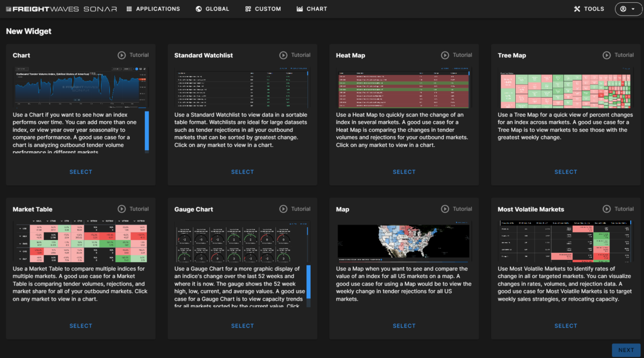Play the Most Volatile Markets tutorial icon
Screen dimensions: 644x358
point(606,209)
